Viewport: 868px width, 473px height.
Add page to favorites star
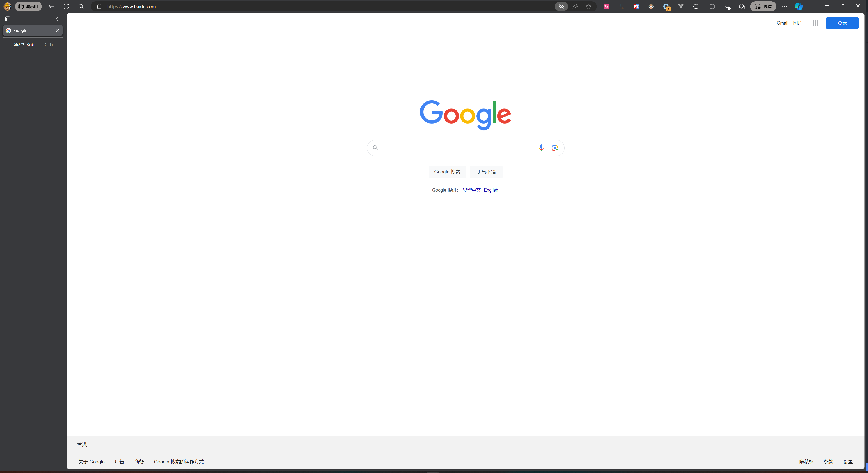588,6
